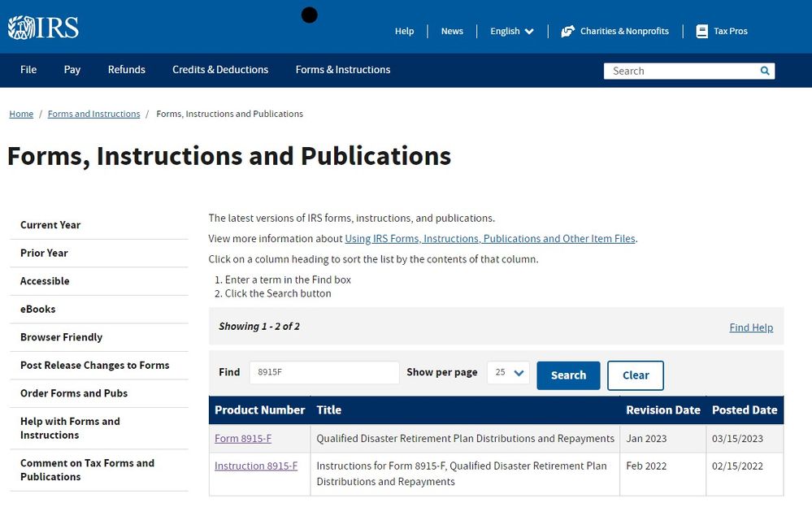This screenshot has width=812, height=507.
Task: Click the search magnifying glass icon
Action: (x=762, y=71)
